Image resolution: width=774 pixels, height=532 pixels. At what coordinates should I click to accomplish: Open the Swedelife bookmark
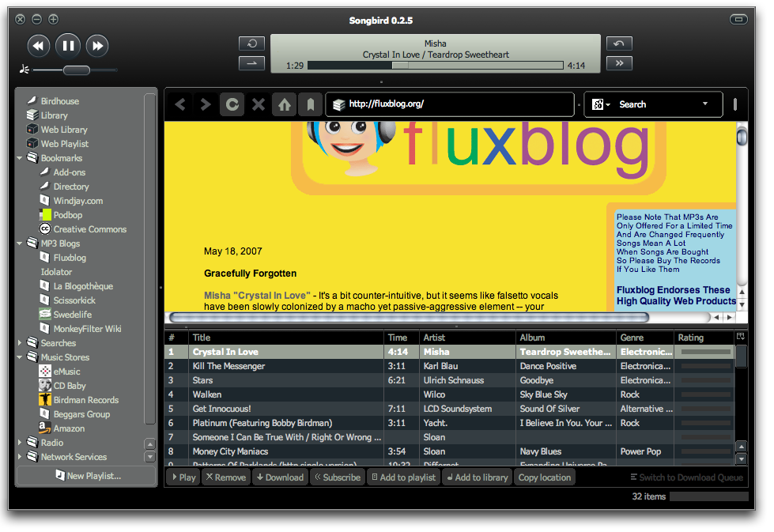click(x=73, y=315)
